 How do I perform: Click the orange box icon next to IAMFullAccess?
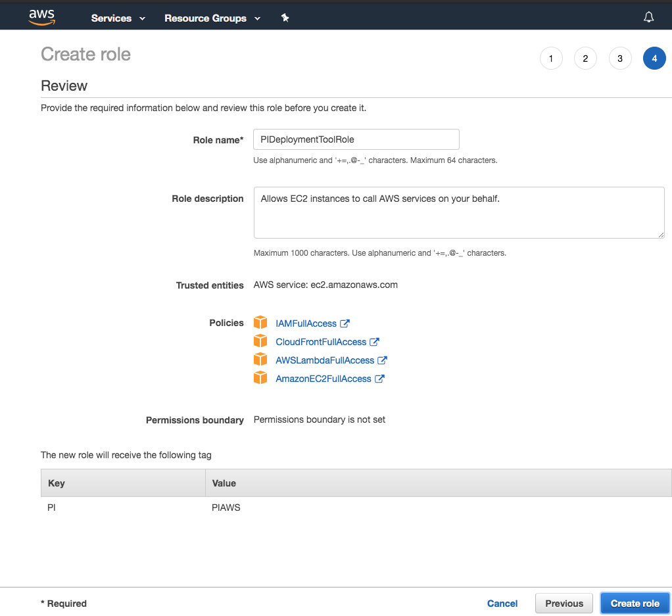point(261,323)
